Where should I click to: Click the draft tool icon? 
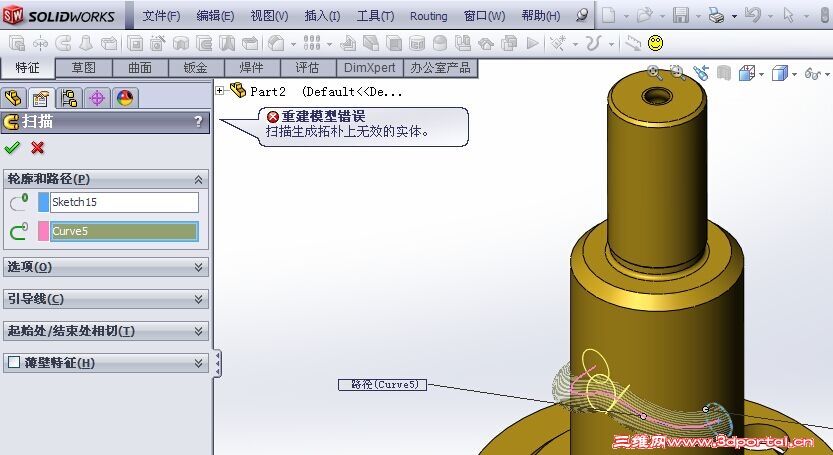[371, 43]
